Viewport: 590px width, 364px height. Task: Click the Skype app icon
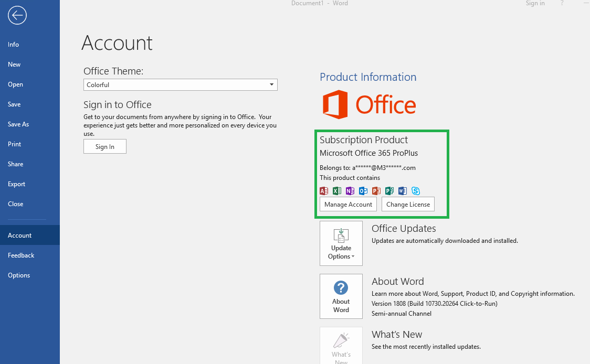click(x=416, y=190)
